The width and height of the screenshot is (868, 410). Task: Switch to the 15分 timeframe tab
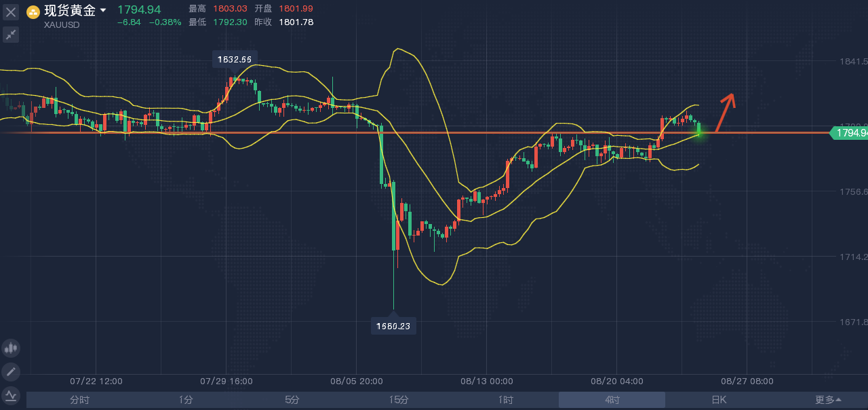399,400
